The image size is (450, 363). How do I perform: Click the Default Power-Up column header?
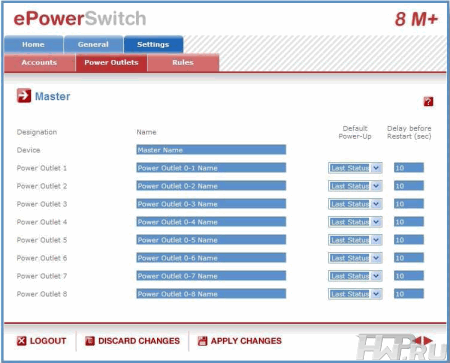[x=355, y=132]
